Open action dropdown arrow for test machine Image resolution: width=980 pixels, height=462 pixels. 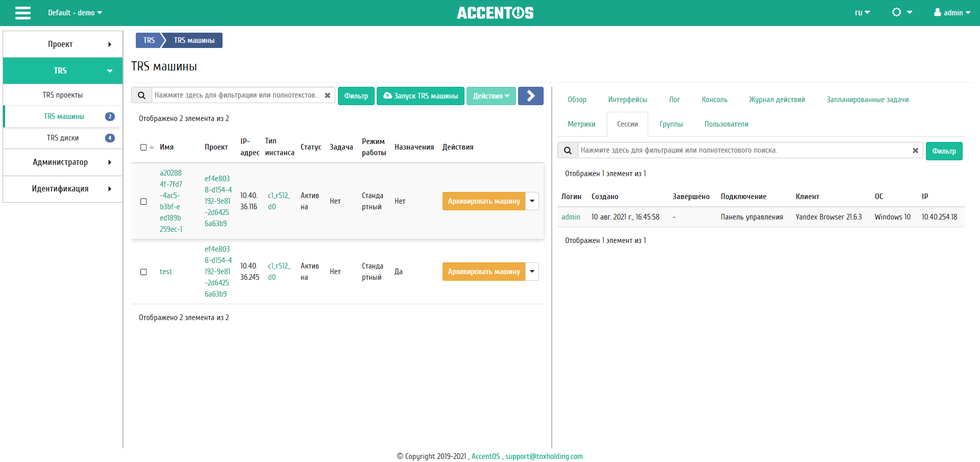532,272
